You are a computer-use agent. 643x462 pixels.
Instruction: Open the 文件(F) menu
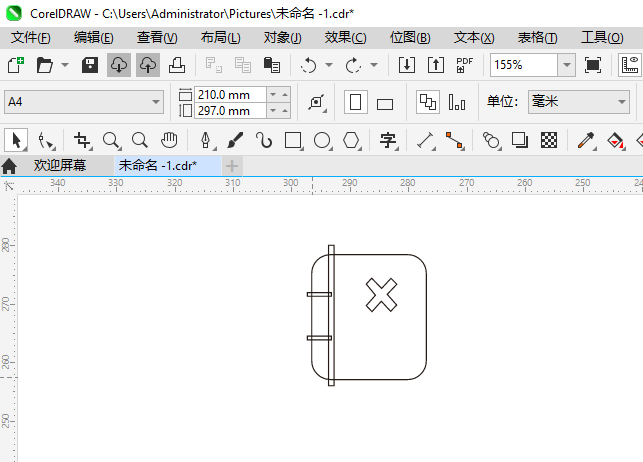(31, 38)
